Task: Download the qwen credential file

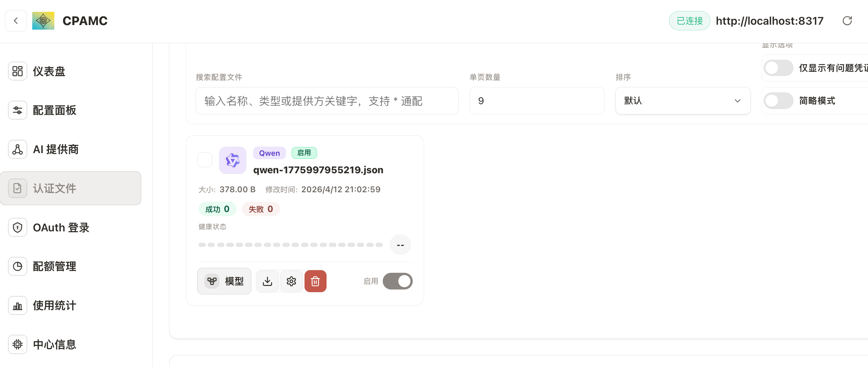Action: (267, 281)
